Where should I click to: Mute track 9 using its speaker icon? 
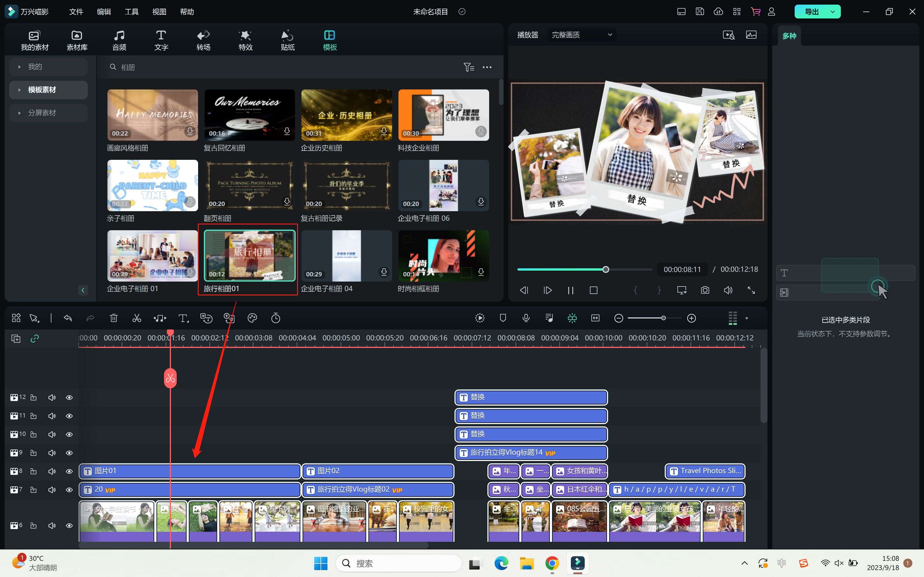pos(52,453)
